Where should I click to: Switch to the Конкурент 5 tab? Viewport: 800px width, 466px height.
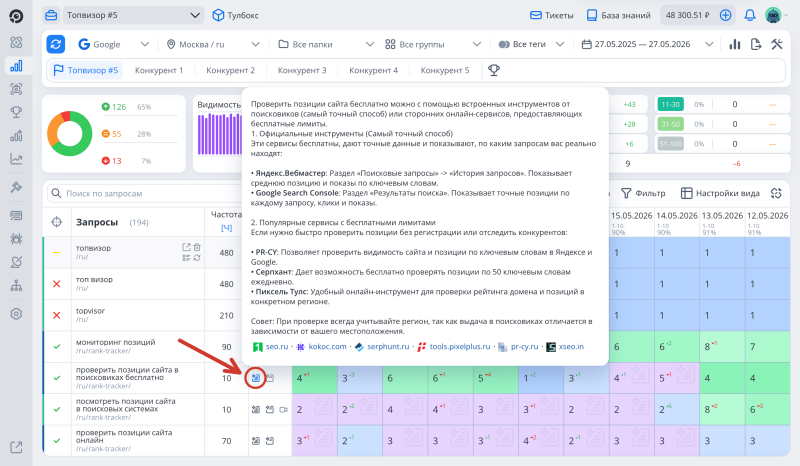click(444, 70)
